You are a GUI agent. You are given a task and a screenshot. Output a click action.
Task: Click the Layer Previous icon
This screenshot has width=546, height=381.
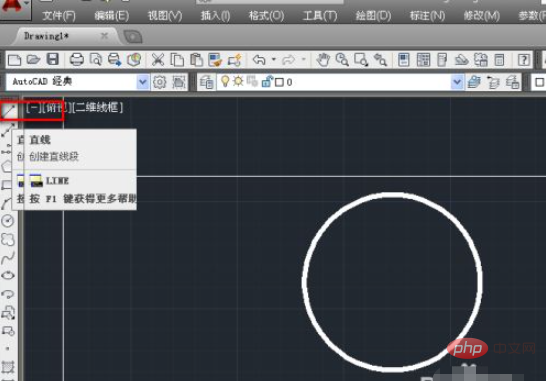pyautogui.click(x=493, y=82)
